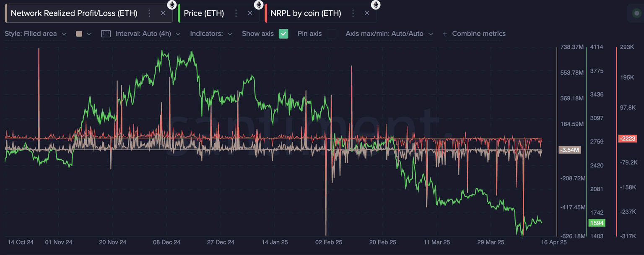Remove the NRPL by coin (ETH) metric

click(x=367, y=13)
